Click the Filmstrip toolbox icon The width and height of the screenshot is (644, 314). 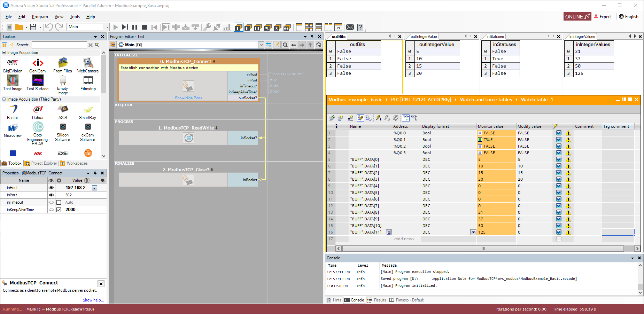(x=88, y=81)
